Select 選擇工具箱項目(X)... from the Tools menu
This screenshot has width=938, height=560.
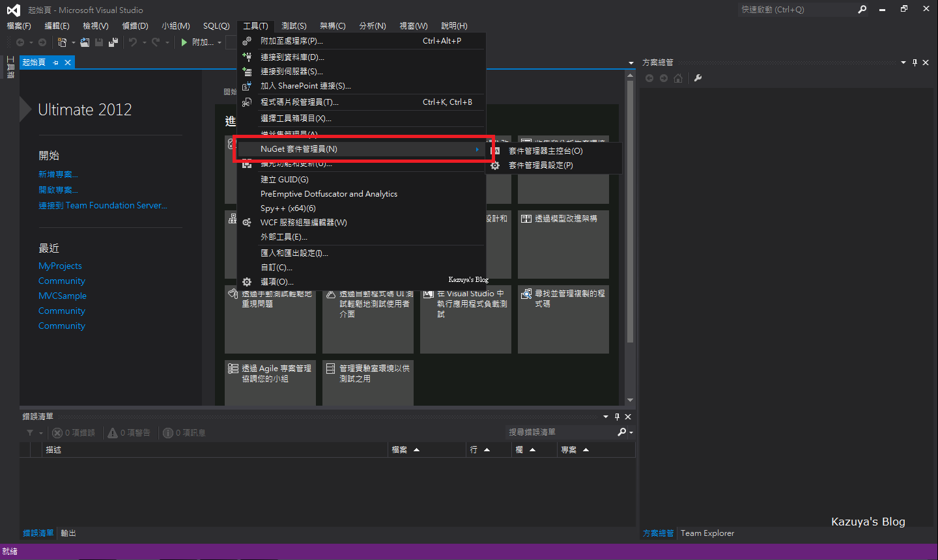click(x=362, y=119)
